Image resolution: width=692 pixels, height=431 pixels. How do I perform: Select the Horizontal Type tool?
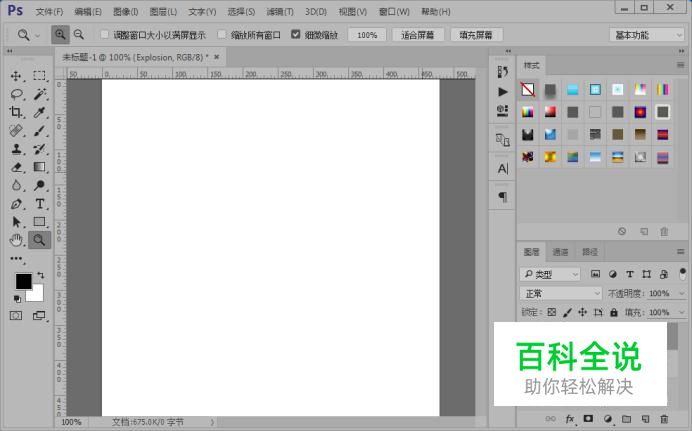[40, 203]
